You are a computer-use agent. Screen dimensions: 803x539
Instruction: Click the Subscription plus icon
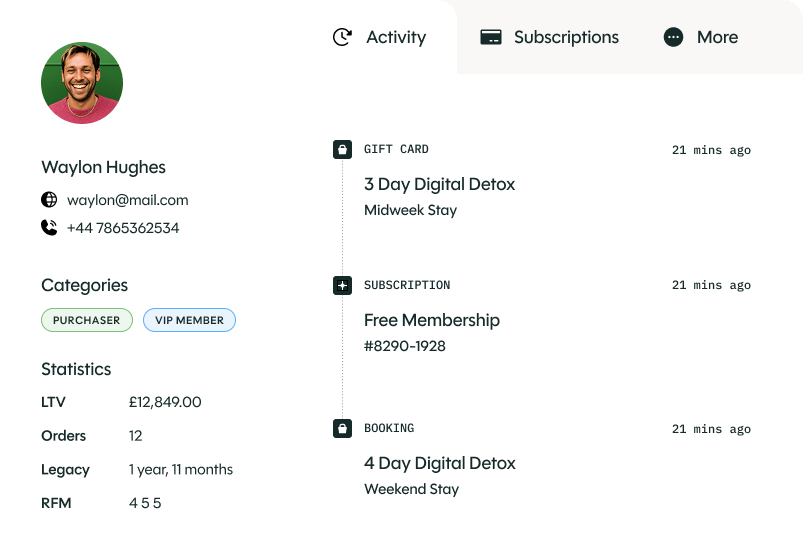pyautogui.click(x=342, y=285)
